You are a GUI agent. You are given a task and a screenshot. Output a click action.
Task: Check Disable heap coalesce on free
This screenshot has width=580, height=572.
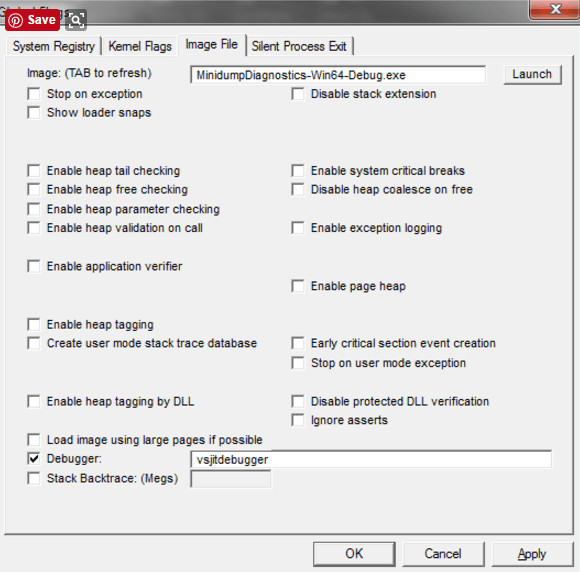(298, 189)
